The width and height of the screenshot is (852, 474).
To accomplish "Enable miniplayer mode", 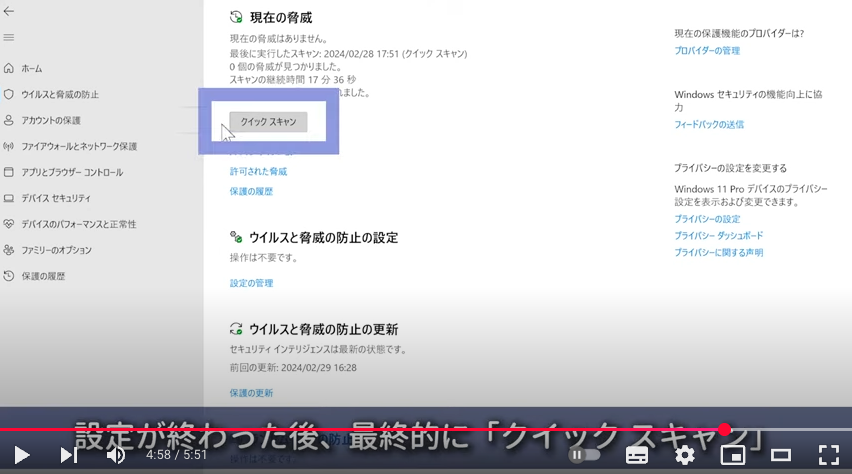I will tap(732, 455).
